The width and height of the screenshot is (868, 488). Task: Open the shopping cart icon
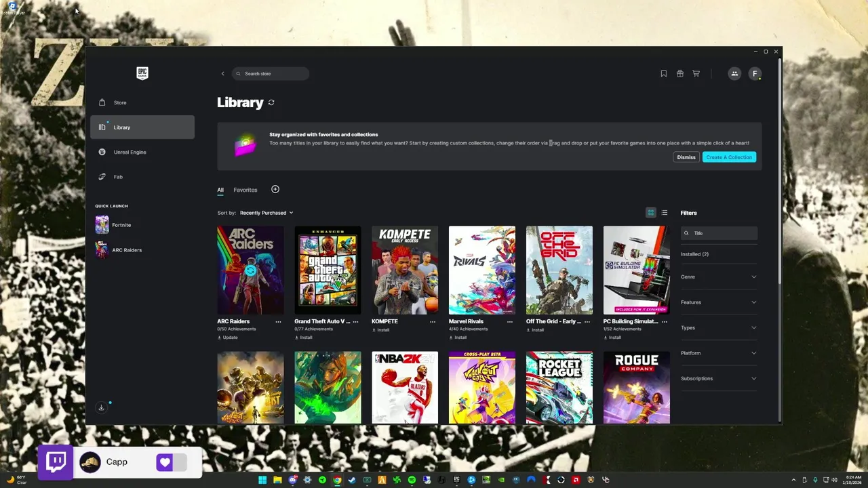(696, 73)
